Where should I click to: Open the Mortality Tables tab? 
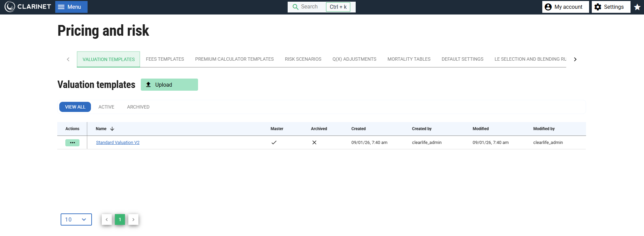(409, 59)
